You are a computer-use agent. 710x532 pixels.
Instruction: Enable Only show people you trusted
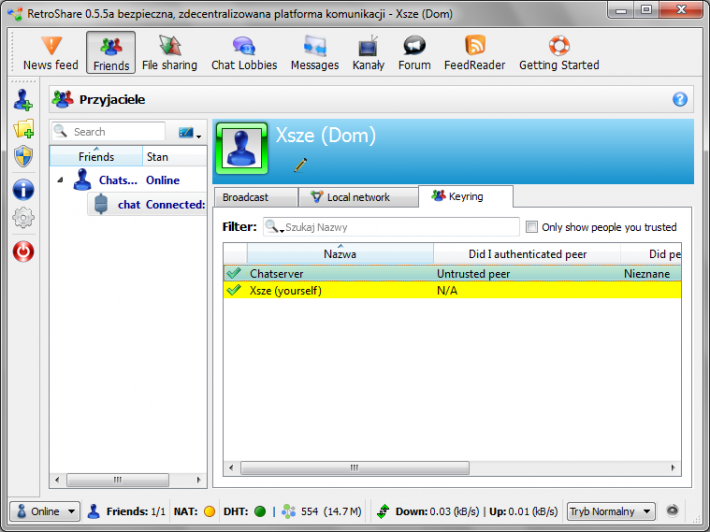pyautogui.click(x=532, y=226)
